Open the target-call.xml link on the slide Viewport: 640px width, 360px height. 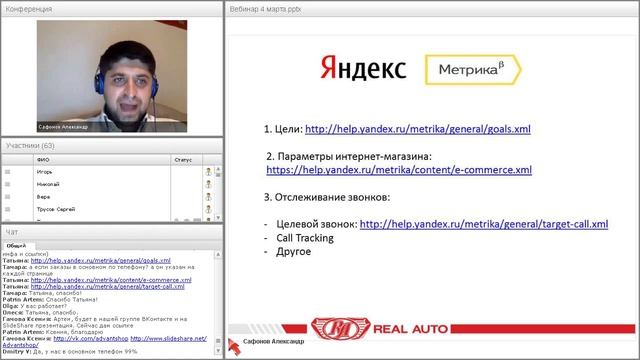pos(484,224)
